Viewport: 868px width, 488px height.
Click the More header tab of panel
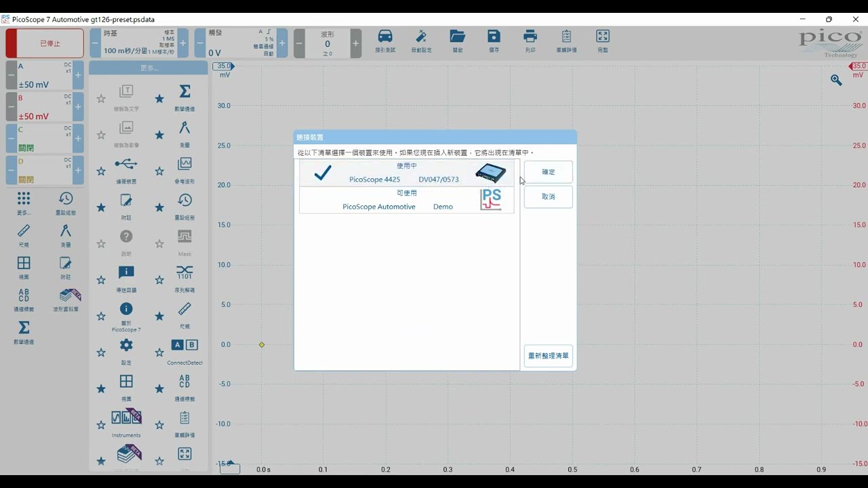pyautogui.click(x=149, y=68)
